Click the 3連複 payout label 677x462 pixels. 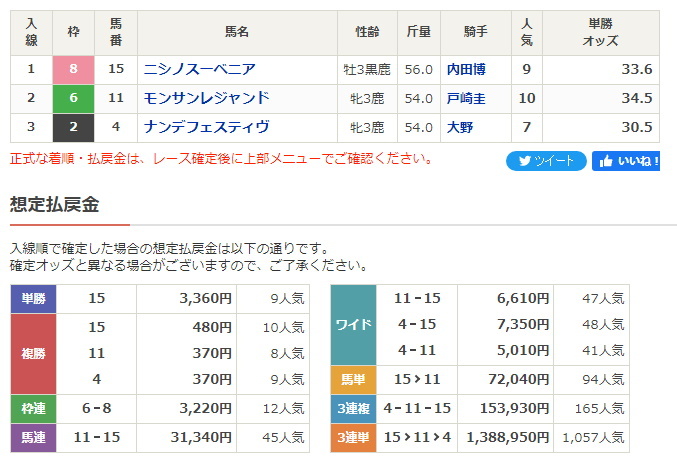click(353, 408)
